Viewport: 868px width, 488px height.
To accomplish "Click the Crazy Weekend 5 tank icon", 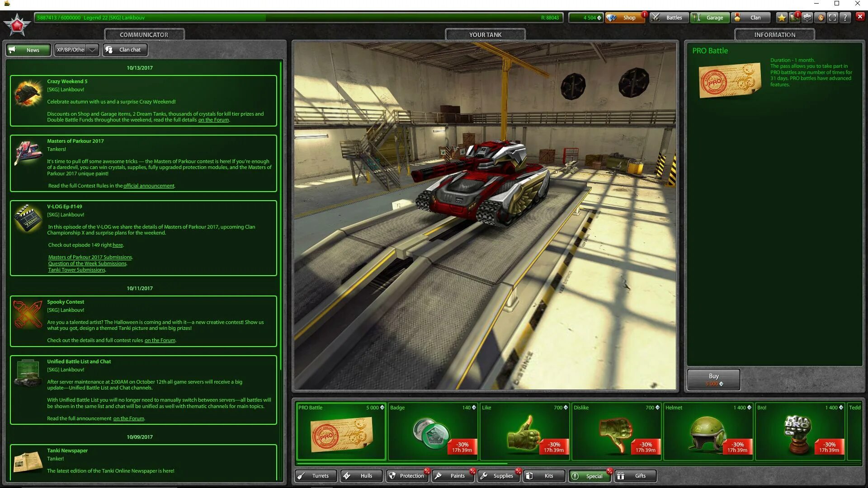I will (28, 94).
